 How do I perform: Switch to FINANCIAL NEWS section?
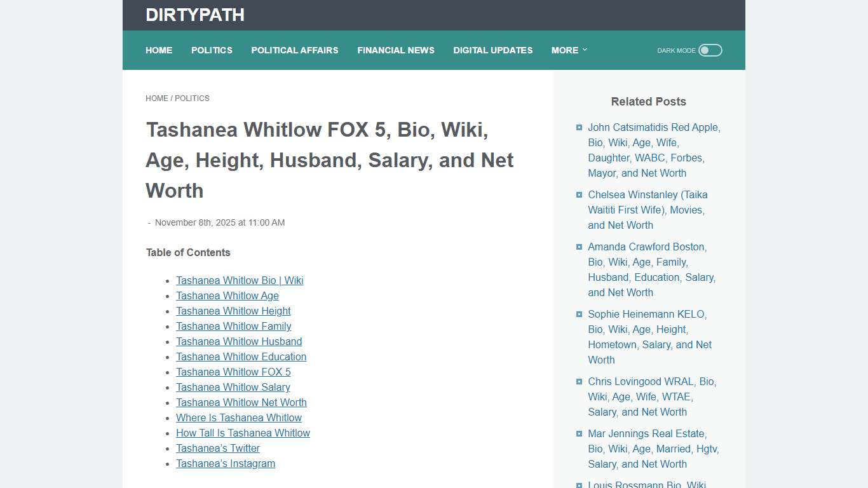coord(396,50)
